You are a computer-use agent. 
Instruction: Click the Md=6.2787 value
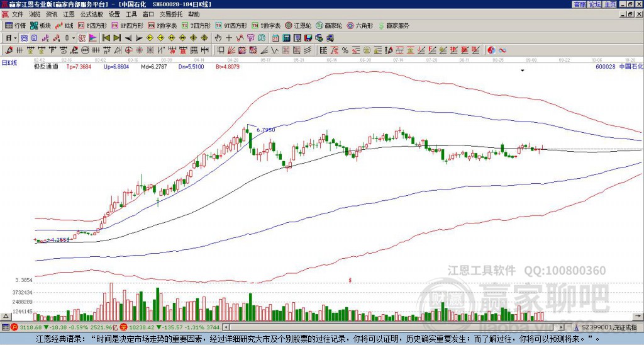[154, 67]
